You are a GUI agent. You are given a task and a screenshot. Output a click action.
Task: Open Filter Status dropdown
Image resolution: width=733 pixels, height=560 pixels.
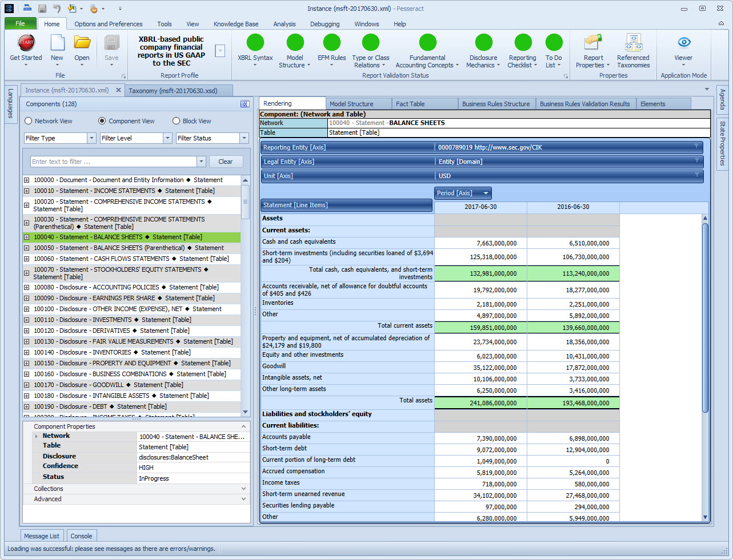244,138
